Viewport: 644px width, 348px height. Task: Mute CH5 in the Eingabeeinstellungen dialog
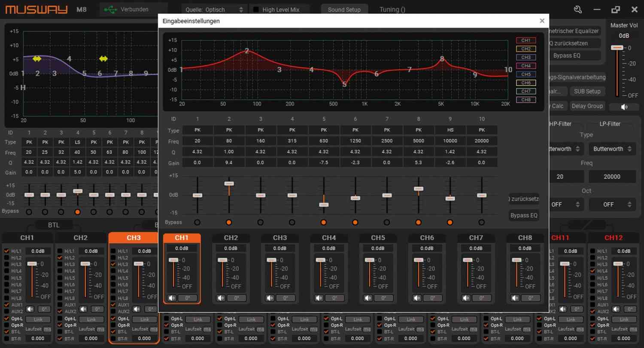368,298
